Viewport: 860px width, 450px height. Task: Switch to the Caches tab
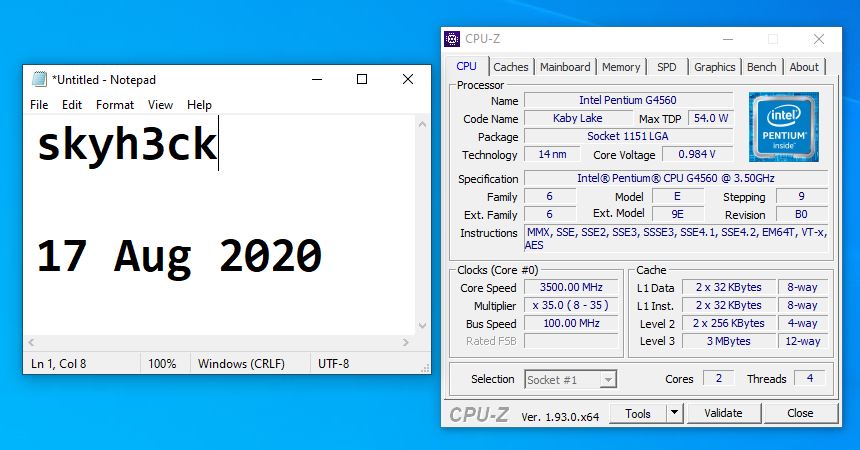[511, 67]
